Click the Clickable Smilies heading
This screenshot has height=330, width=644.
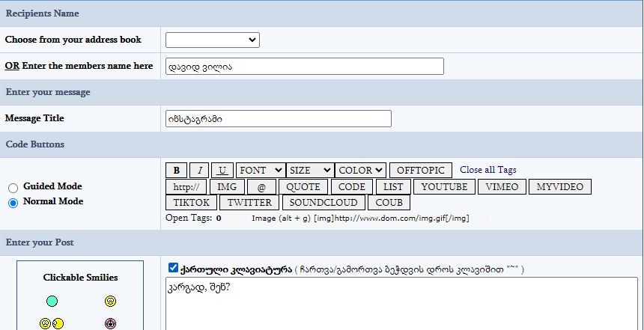pyautogui.click(x=81, y=278)
